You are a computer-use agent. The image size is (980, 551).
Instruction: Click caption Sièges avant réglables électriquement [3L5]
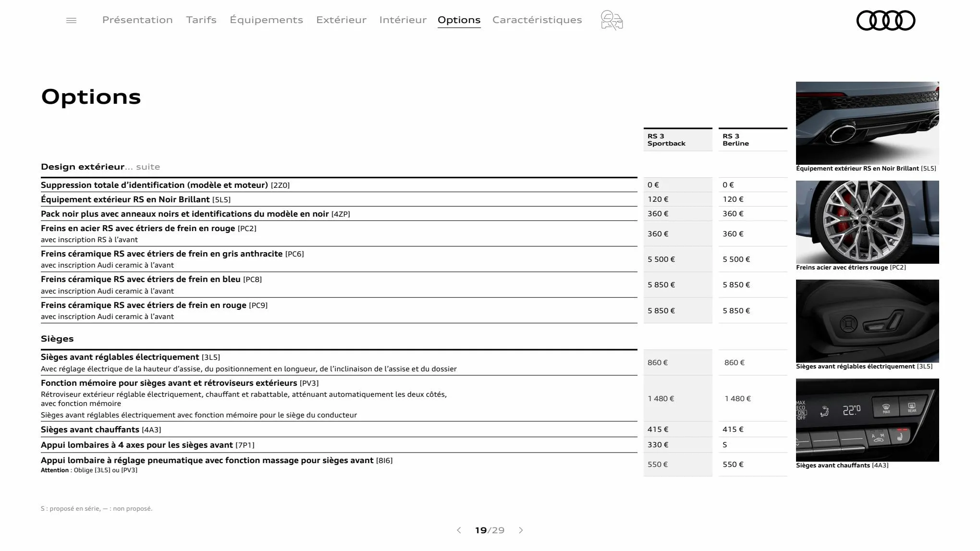point(864,367)
